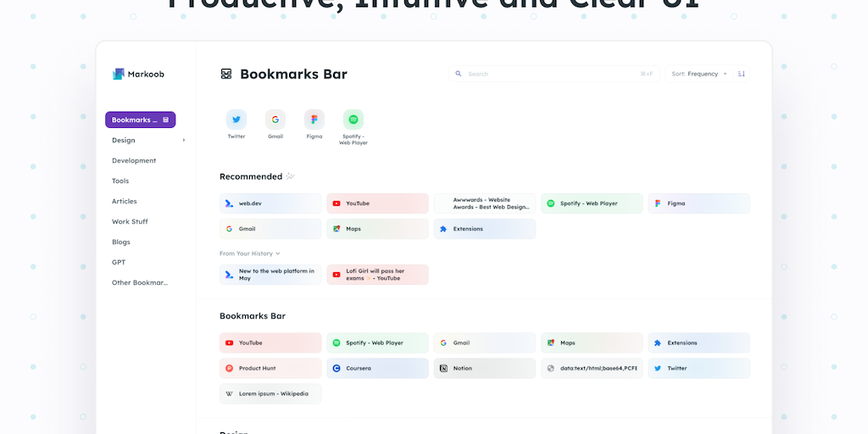
Task: Open the Spotify - Web Player quick-access icon
Action: (353, 120)
